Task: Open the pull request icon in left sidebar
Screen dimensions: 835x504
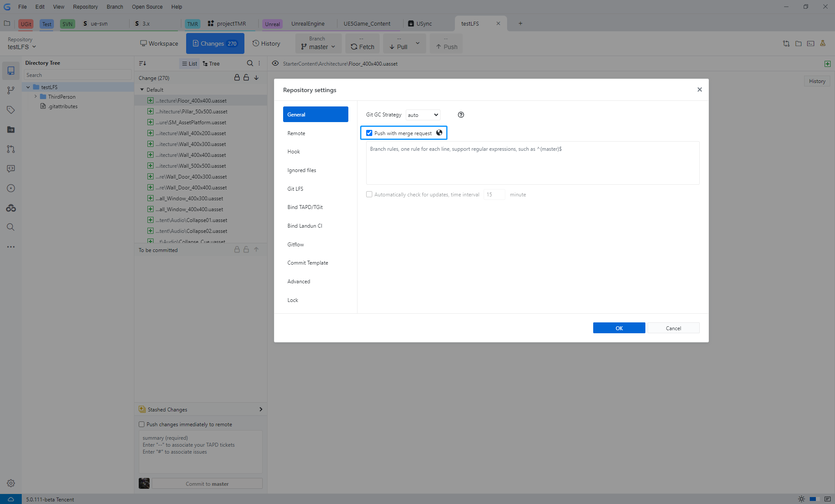Action: pos(11,149)
